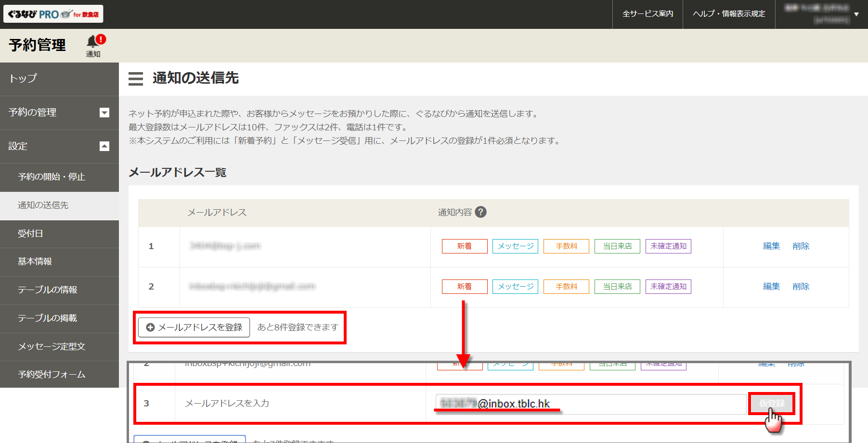Focus the email input containing @inbox.tblc.hk
The width and height of the screenshot is (868, 443).
(x=591, y=404)
